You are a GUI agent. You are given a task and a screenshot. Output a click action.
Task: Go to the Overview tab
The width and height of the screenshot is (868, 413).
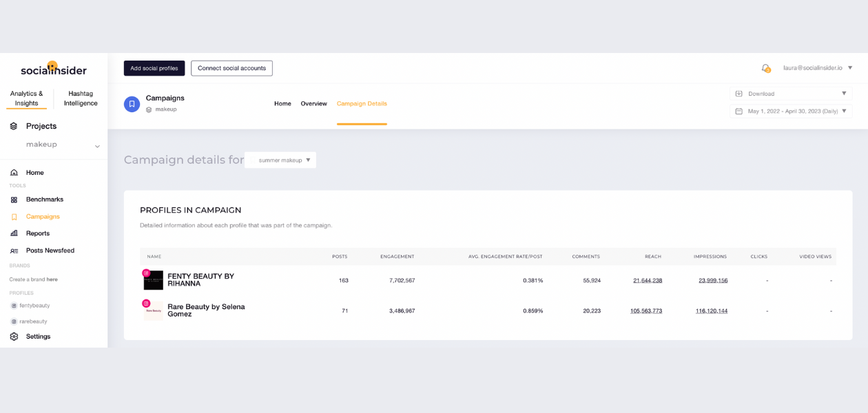313,104
